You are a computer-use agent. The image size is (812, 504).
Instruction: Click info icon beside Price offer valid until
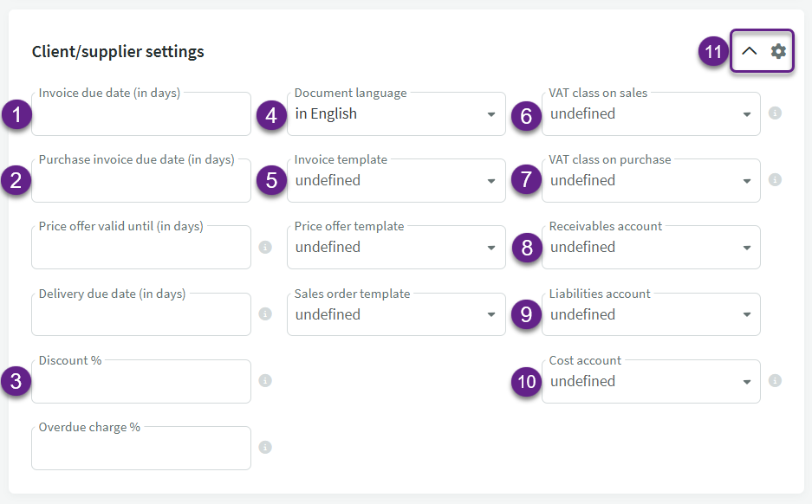tap(265, 247)
